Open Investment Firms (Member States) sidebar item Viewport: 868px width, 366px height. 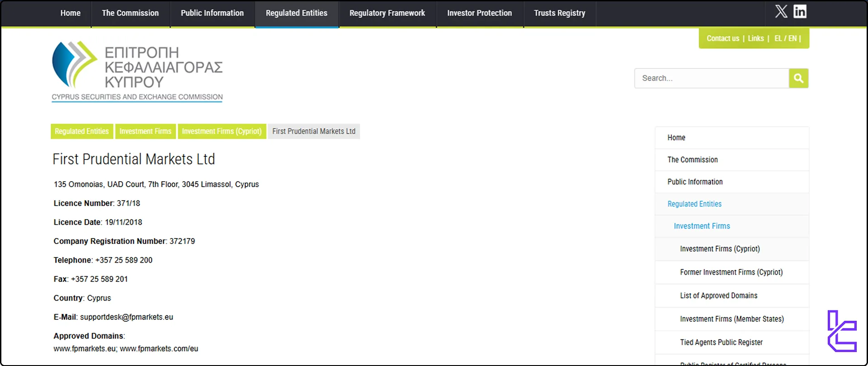pos(732,319)
